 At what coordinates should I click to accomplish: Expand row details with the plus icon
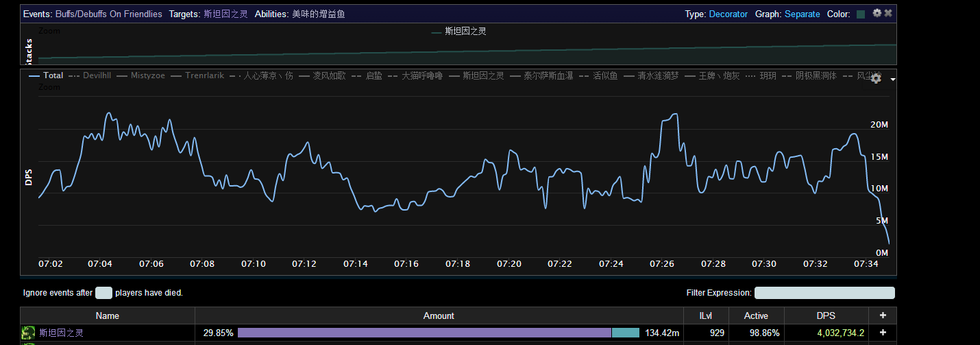pos(883,333)
